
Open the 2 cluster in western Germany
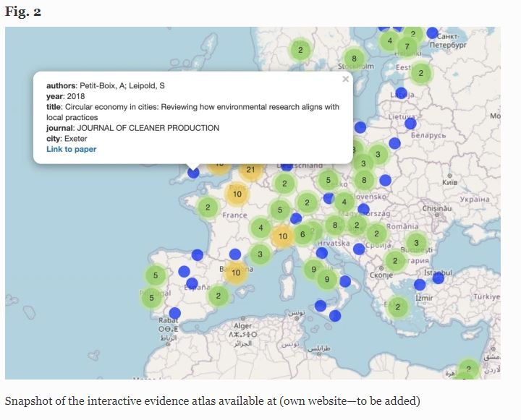coord(284,184)
